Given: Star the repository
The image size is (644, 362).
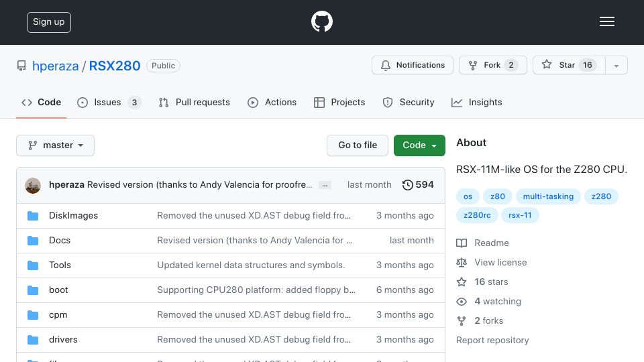Looking at the screenshot, I should (x=569, y=65).
